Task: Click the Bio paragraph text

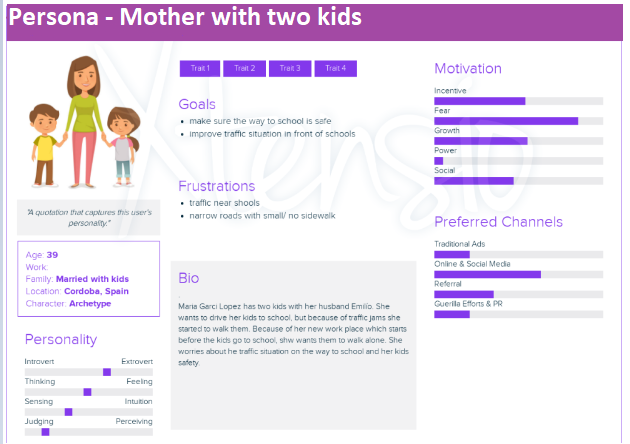Action: (x=293, y=334)
